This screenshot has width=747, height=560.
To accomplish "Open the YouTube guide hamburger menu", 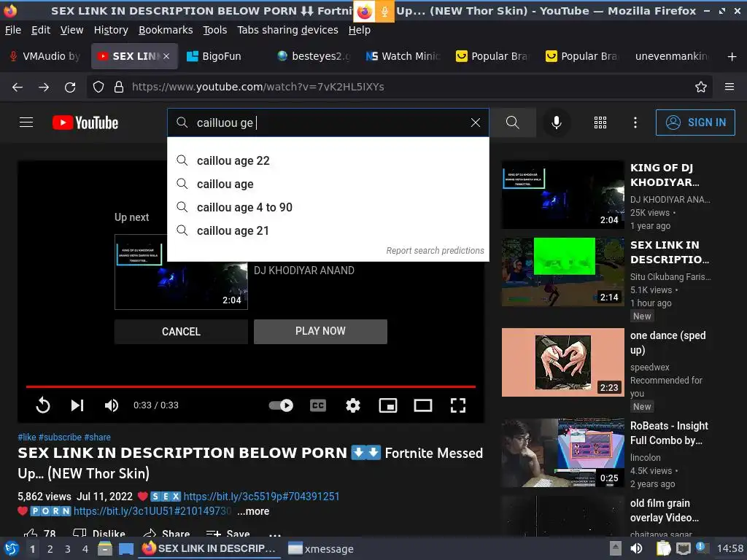I will (x=26, y=122).
